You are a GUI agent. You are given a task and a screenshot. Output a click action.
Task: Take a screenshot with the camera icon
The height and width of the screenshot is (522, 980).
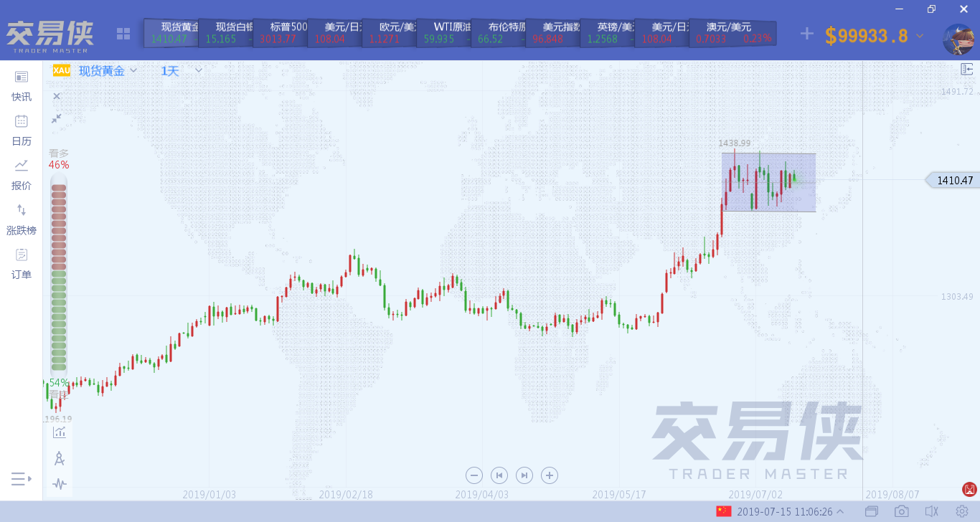point(901,511)
